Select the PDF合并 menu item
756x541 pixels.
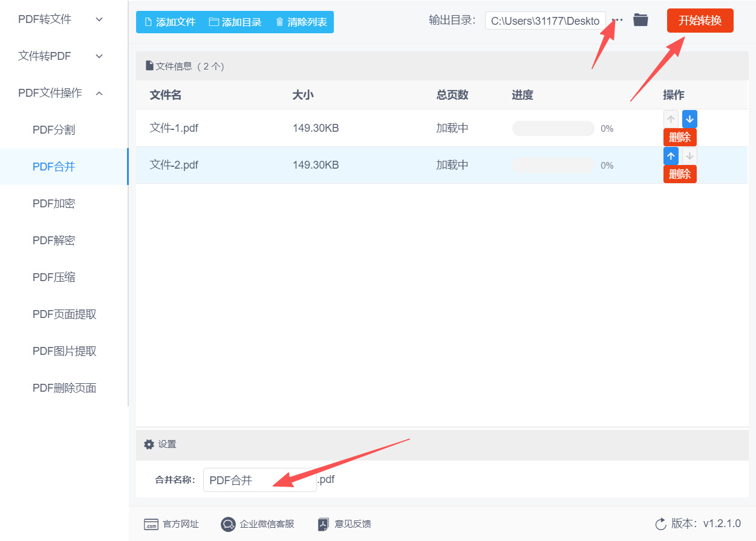click(64, 167)
